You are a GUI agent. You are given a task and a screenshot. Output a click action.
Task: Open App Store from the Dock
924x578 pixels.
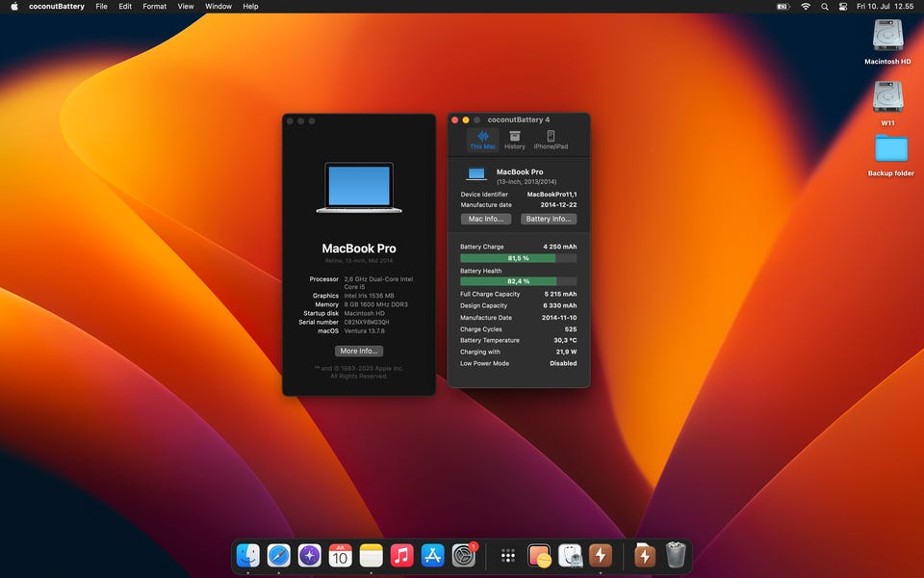click(x=432, y=556)
